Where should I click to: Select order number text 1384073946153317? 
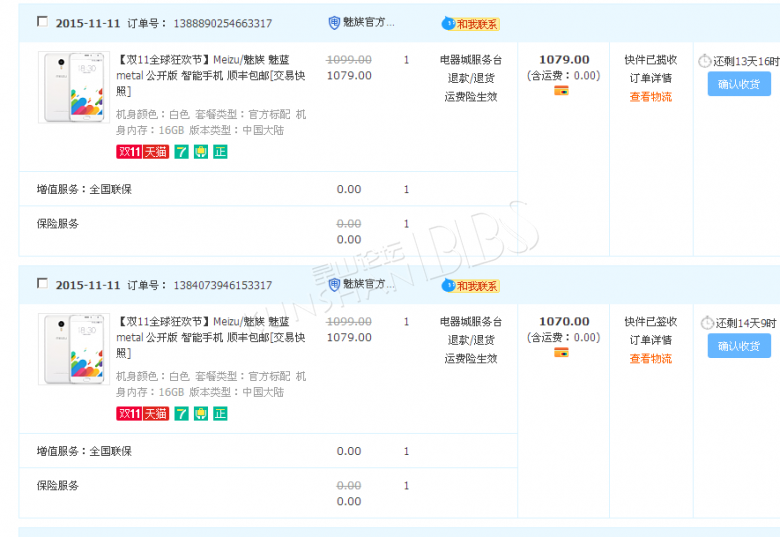tap(222, 285)
